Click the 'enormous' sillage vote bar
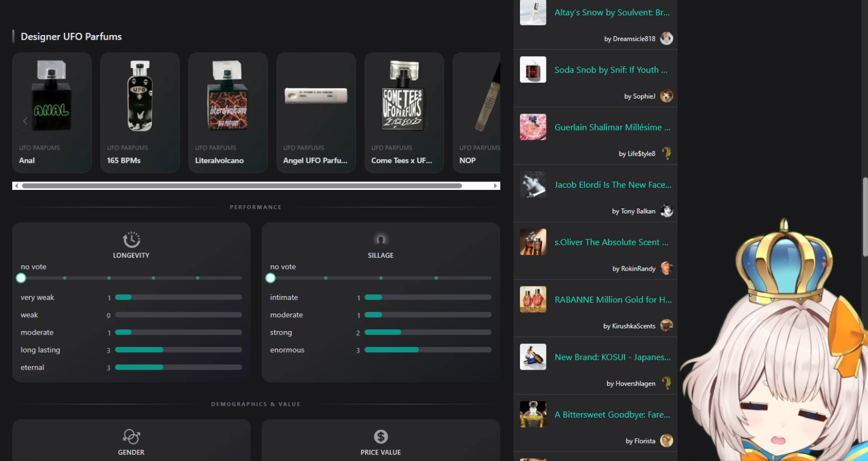Image resolution: width=868 pixels, height=461 pixels. (428, 350)
